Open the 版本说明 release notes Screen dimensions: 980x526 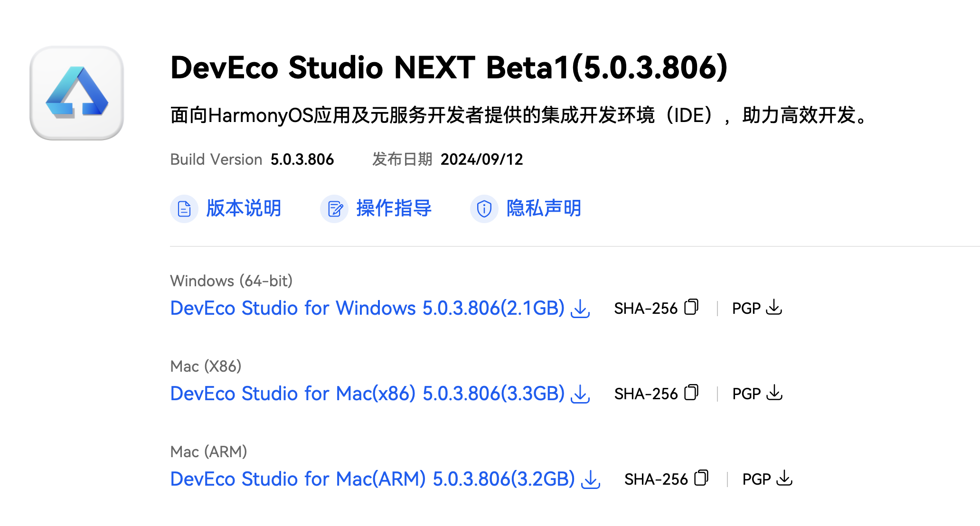pyautogui.click(x=244, y=208)
